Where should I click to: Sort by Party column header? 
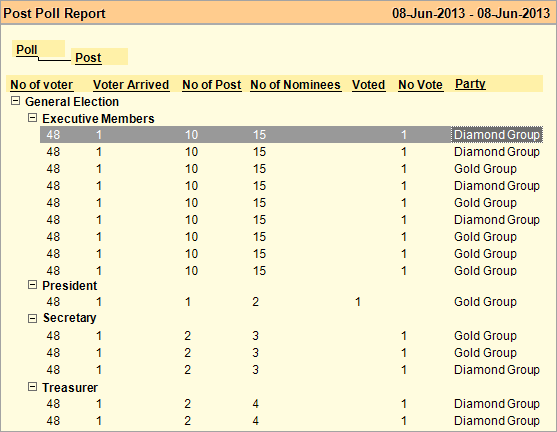[470, 84]
